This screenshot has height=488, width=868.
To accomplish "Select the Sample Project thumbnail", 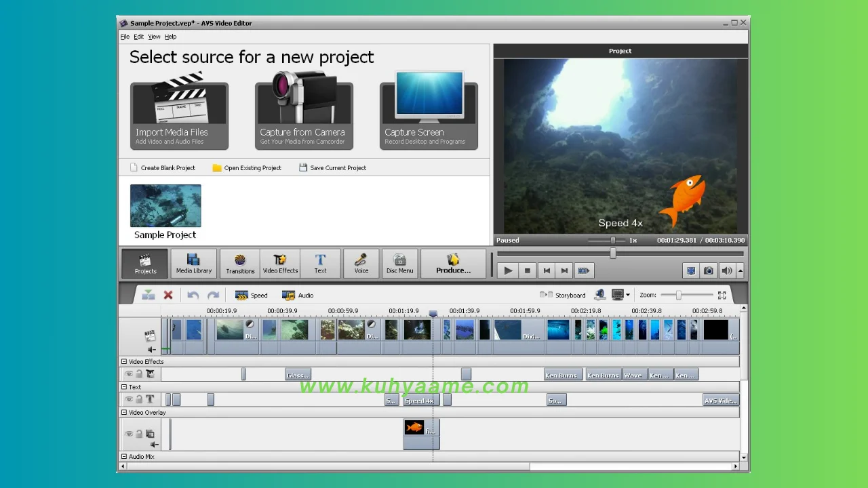I will coord(165,206).
